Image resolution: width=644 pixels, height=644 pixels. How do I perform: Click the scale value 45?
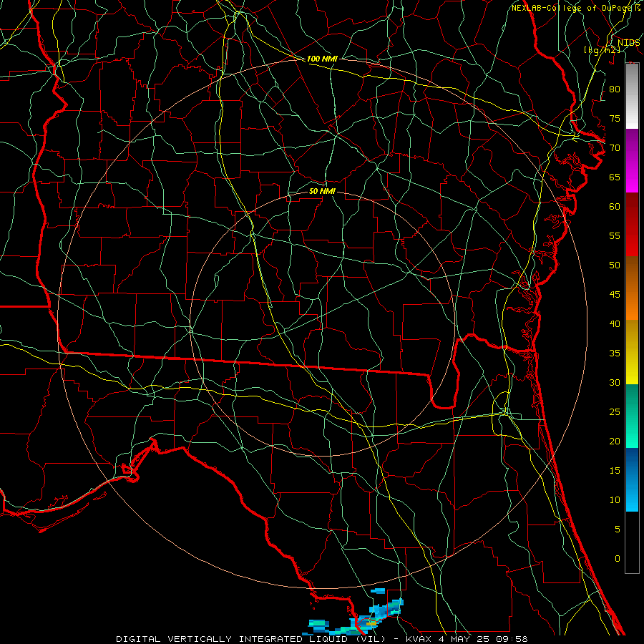point(615,295)
